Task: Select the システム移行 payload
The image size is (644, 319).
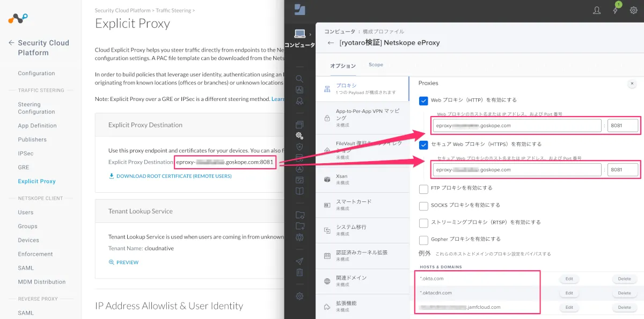Action: (362, 230)
